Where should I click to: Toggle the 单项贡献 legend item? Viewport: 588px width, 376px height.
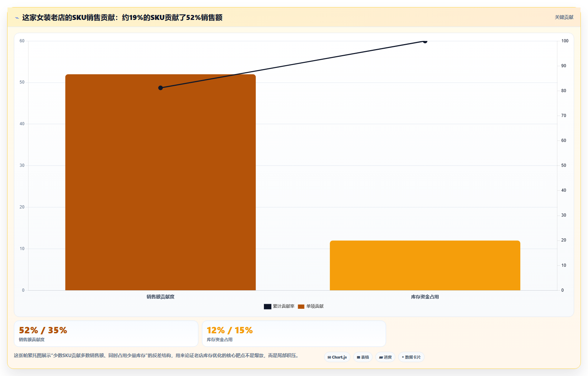[311, 306]
